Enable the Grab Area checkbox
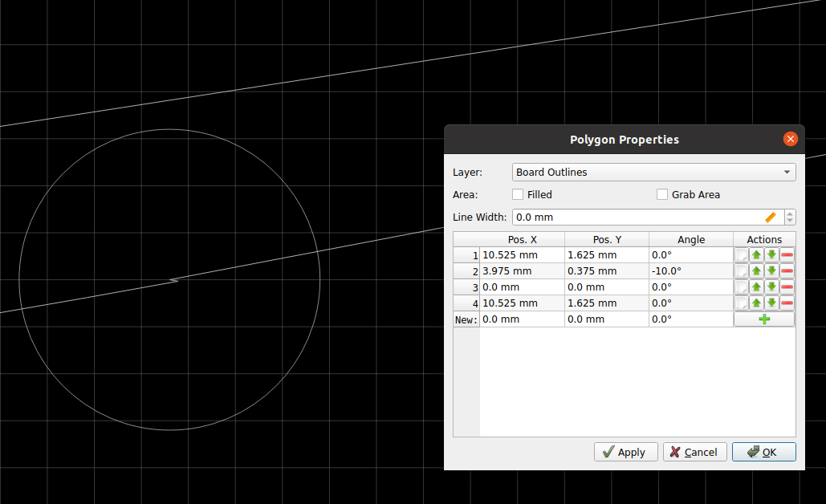The height and width of the screenshot is (504, 826). 662,194
